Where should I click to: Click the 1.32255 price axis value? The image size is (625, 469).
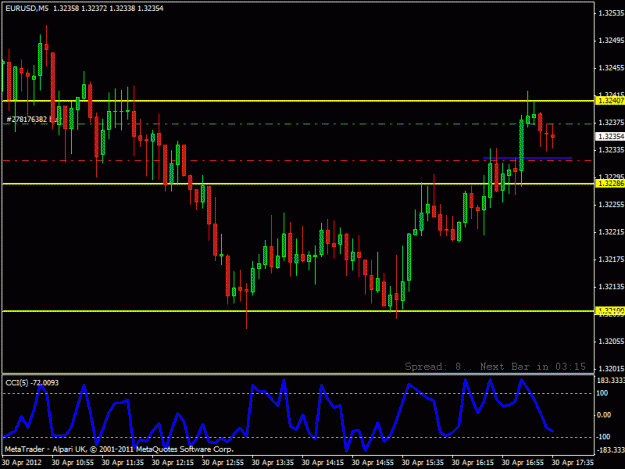tap(611, 204)
